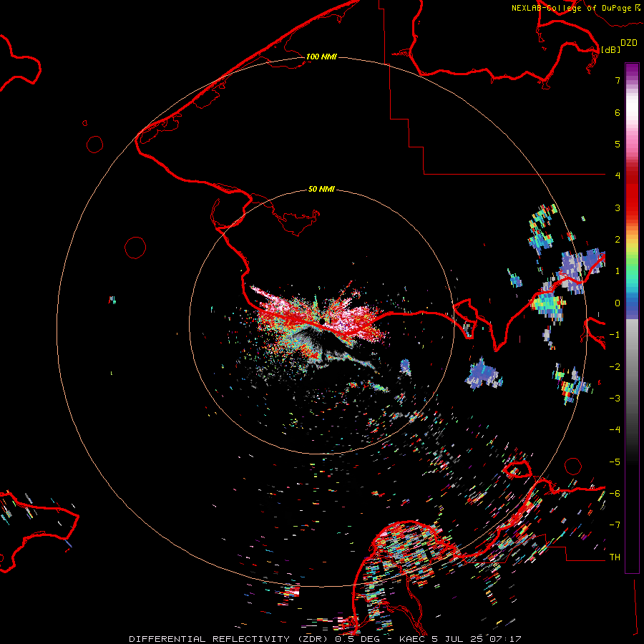
Task: Click the KAEC radar site black center dot
Action: [323, 321]
